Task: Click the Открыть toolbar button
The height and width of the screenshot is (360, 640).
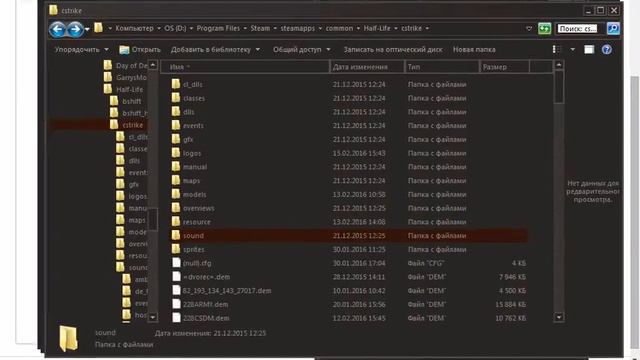Action: click(140, 50)
